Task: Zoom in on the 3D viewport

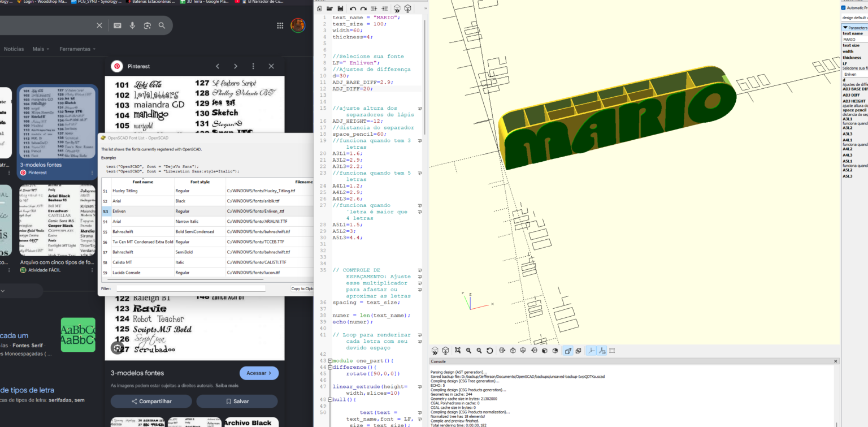Action: tap(468, 351)
